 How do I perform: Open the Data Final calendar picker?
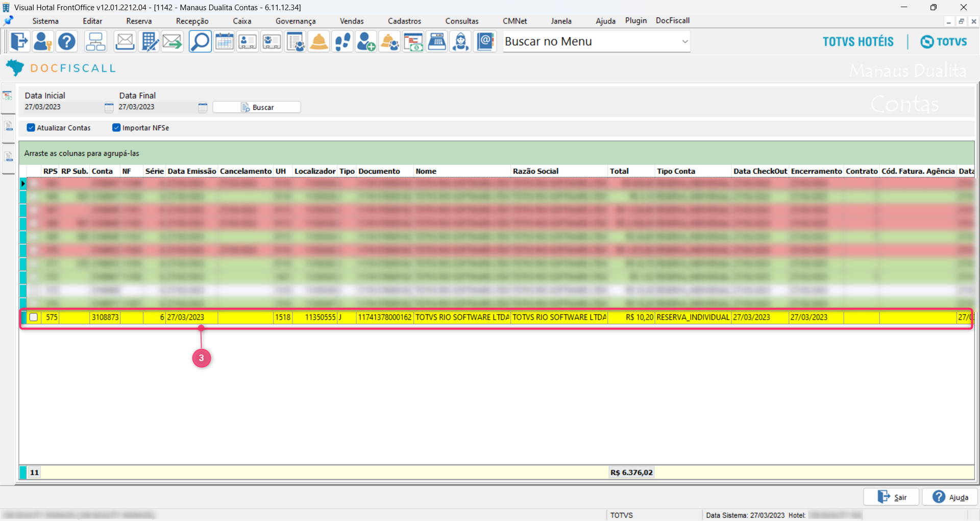(203, 107)
